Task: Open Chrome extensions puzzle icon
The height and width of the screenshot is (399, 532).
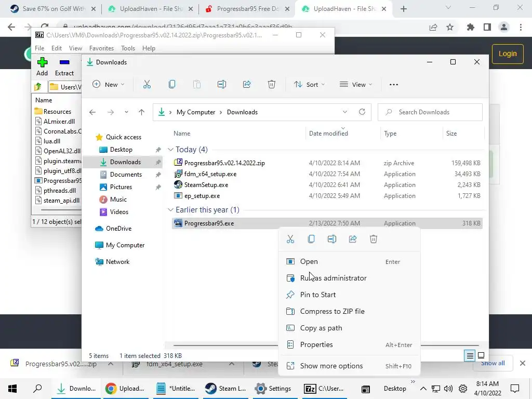Action: [470, 27]
